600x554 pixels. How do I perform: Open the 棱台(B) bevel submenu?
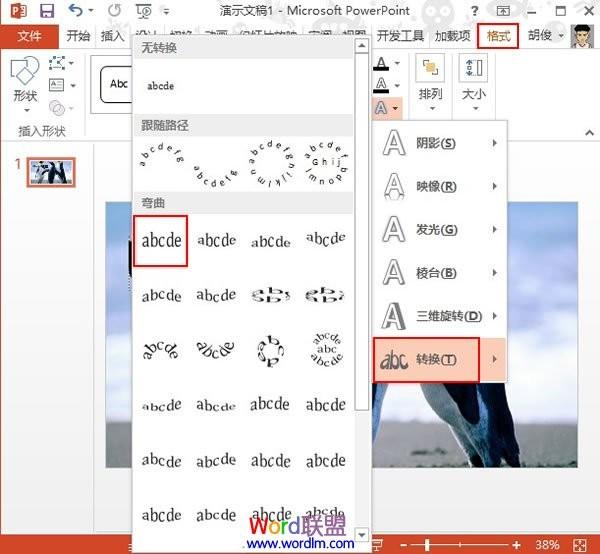(x=439, y=273)
